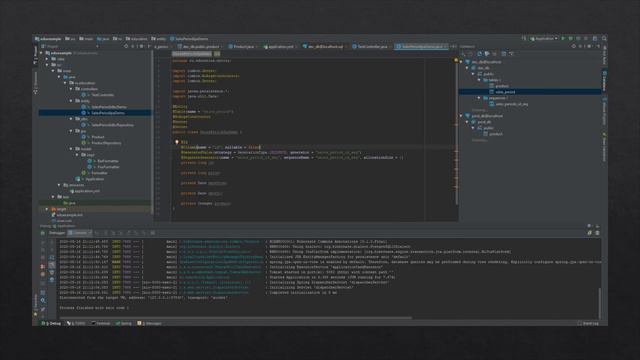The image size is (640, 360).
Task: Switch to SalesPeriodJpaDemo.java editor tab
Action: click(422, 47)
